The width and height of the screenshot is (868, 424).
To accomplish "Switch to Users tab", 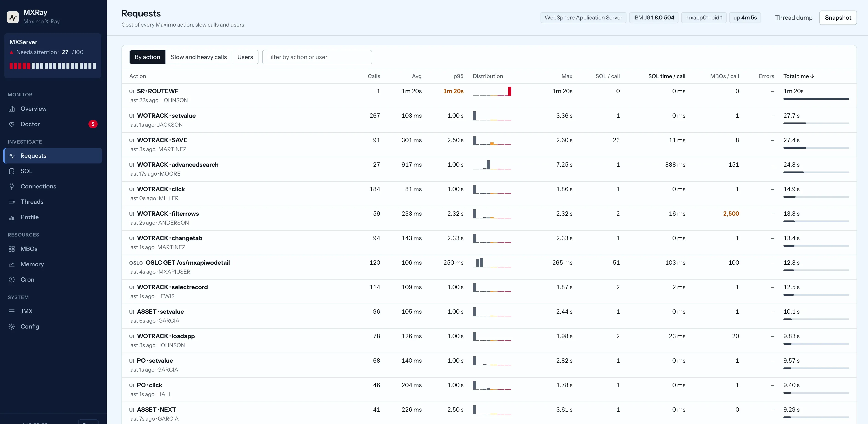I will pyautogui.click(x=245, y=57).
